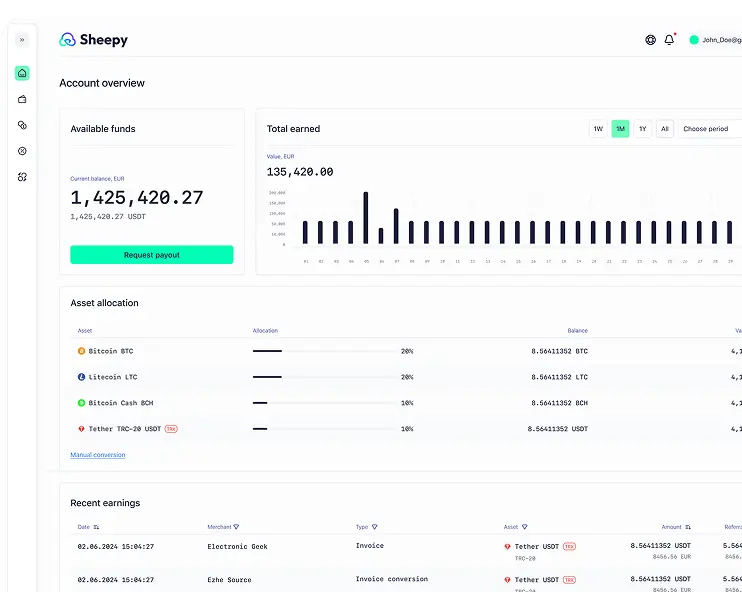Open the Choose period dropdown

(710, 129)
